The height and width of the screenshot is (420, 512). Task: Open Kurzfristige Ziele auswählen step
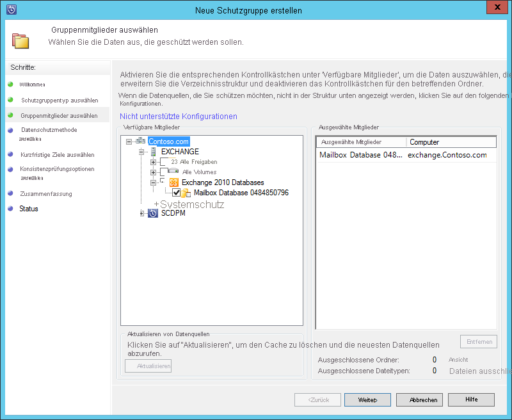click(58, 154)
